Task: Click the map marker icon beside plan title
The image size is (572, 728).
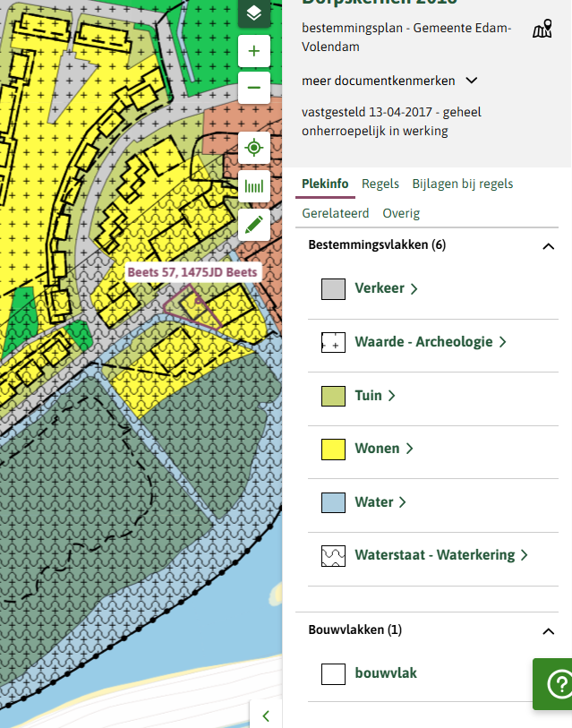Action: tap(542, 30)
